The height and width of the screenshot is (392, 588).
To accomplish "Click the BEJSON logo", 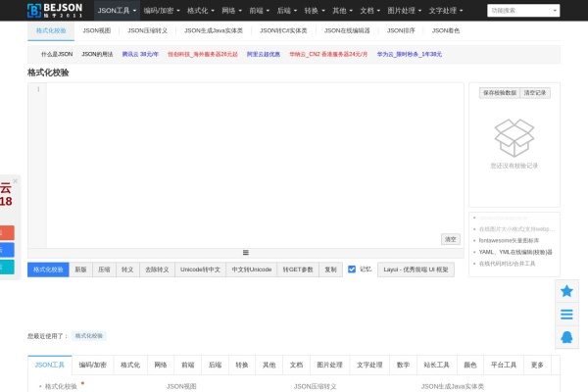I will (56, 10).
